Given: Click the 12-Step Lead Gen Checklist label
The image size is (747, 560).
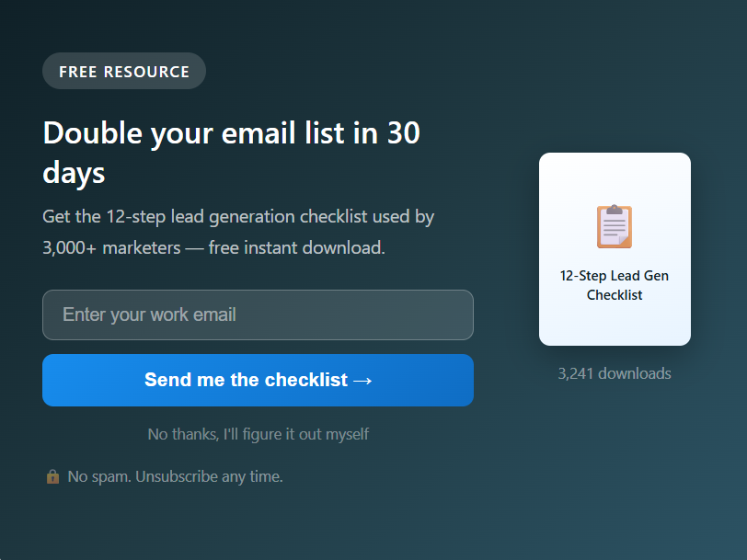Looking at the screenshot, I should click(x=615, y=285).
